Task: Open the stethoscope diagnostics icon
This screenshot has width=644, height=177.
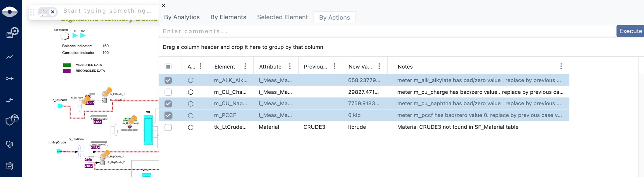Action: click(10, 144)
